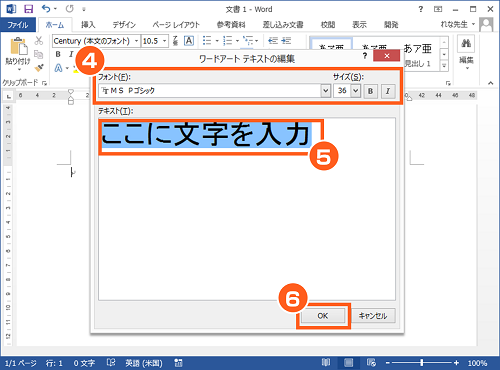Select the Format Painter brush icon

[x=39, y=68]
